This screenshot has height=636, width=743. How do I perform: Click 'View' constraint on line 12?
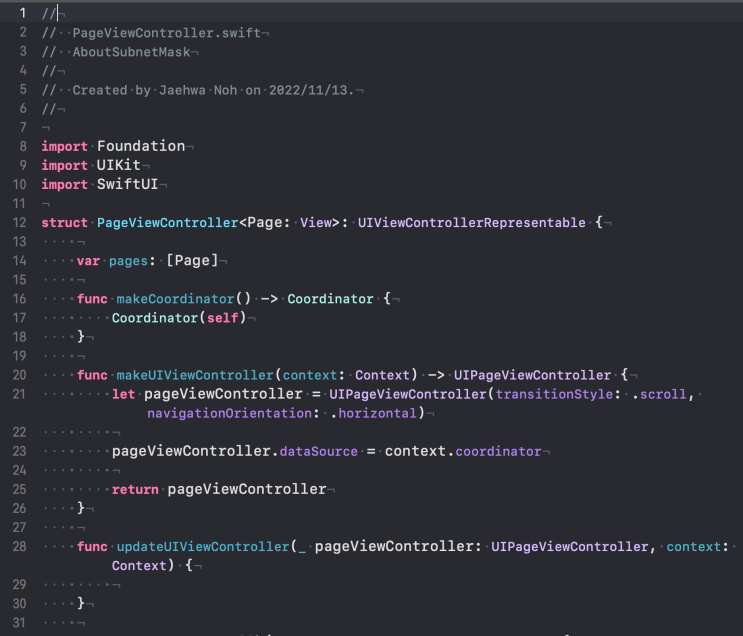[x=316, y=222]
